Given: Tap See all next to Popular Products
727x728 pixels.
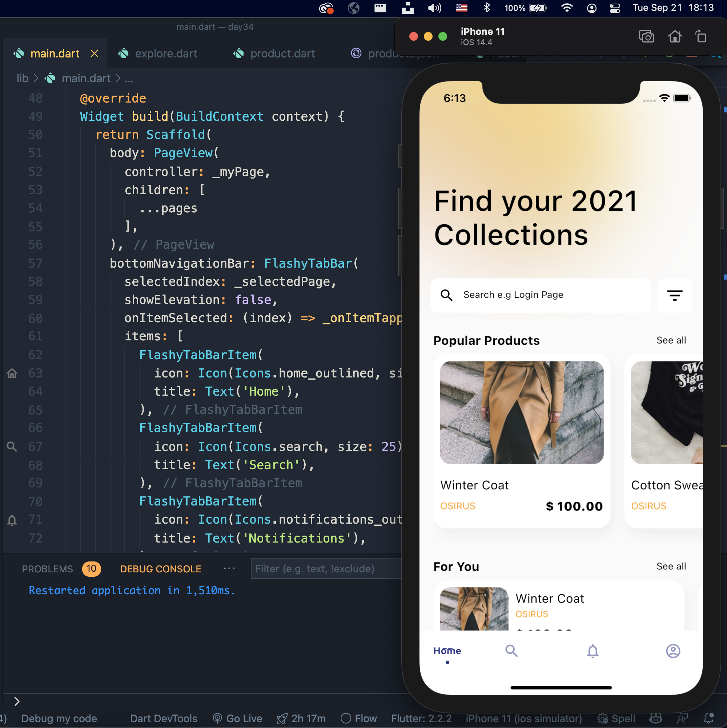Looking at the screenshot, I should 671,340.
